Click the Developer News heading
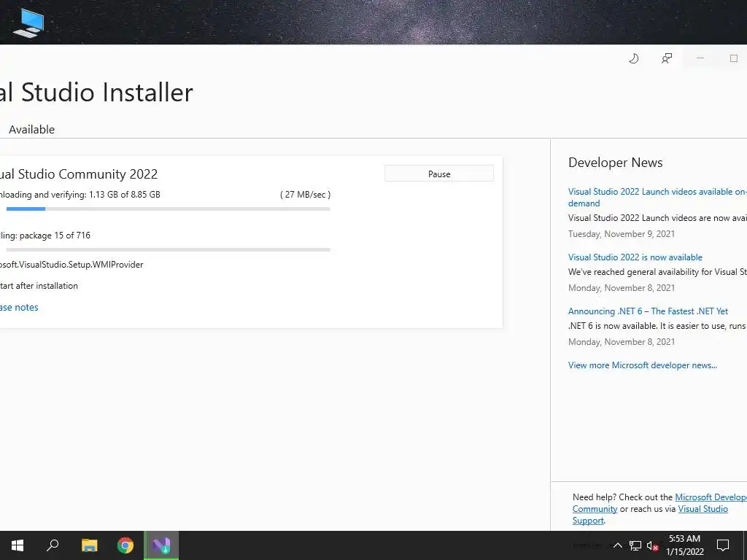Screen dimensions: 747x560 (615, 163)
